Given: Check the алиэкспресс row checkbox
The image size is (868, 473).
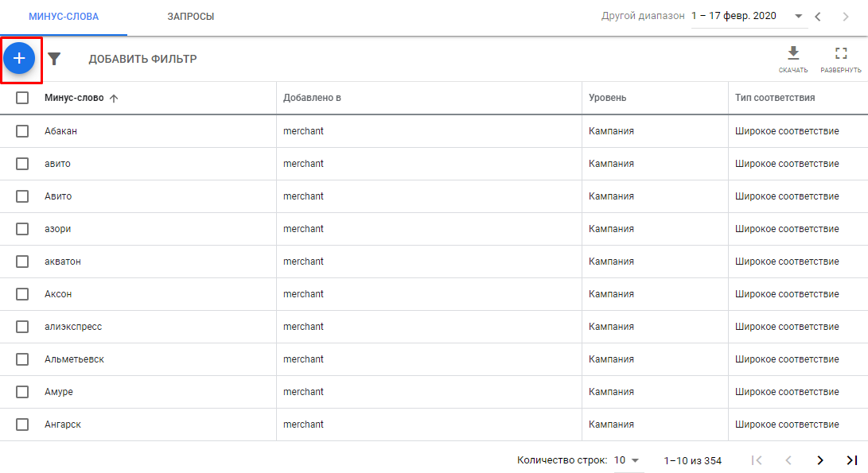Looking at the screenshot, I should 22,327.
